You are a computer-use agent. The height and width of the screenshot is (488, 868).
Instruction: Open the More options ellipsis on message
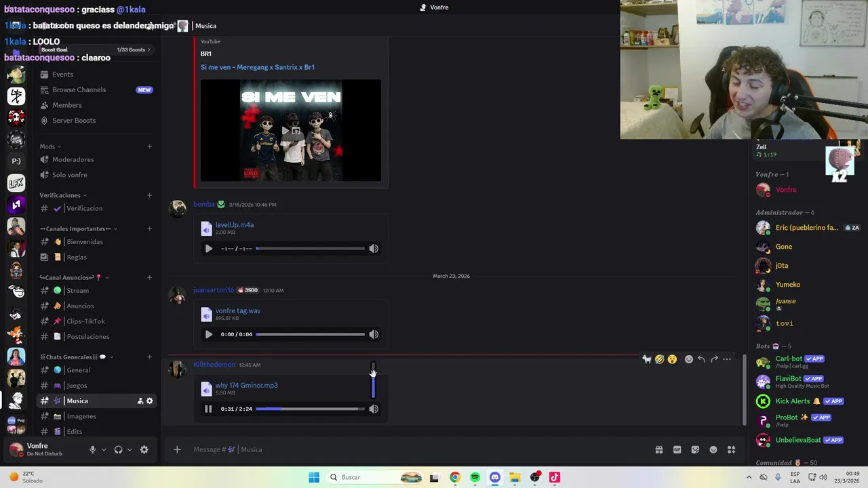pos(727,359)
